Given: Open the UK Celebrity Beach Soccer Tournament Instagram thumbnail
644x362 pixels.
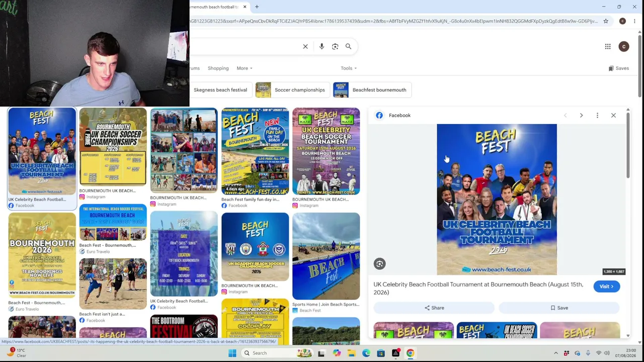Looking at the screenshot, I should point(326,151).
